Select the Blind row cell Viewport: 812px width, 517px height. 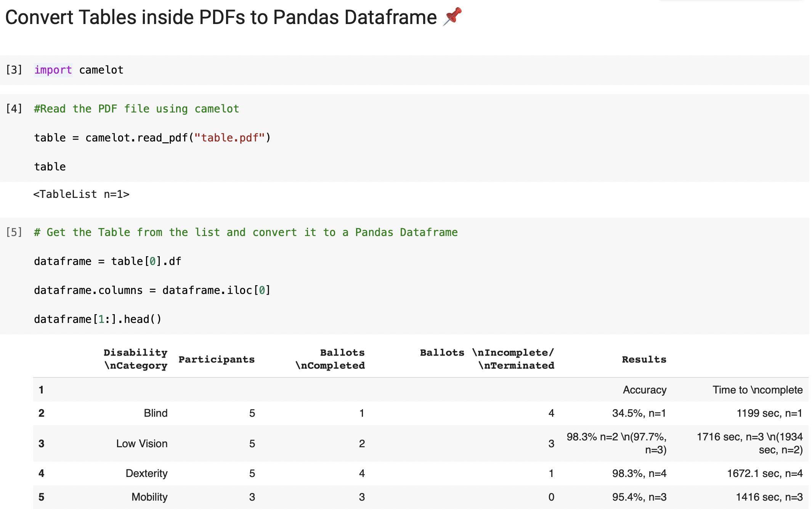point(156,413)
